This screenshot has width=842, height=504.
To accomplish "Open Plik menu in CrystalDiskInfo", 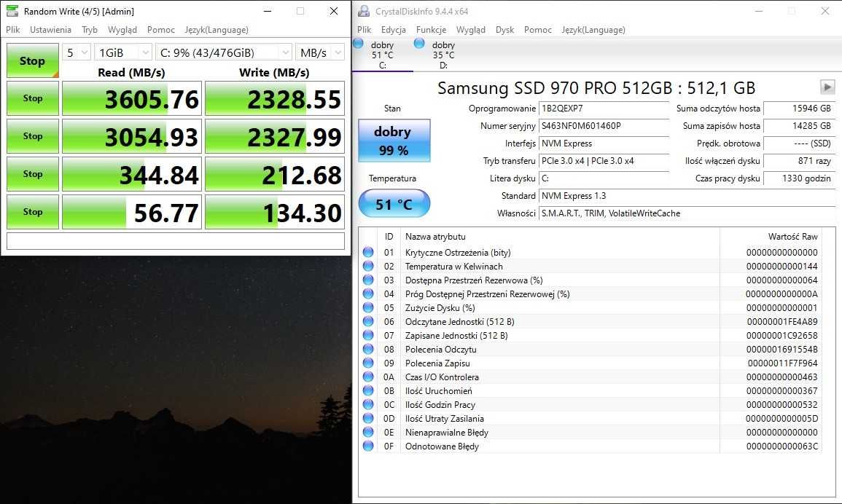I will tap(364, 30).
